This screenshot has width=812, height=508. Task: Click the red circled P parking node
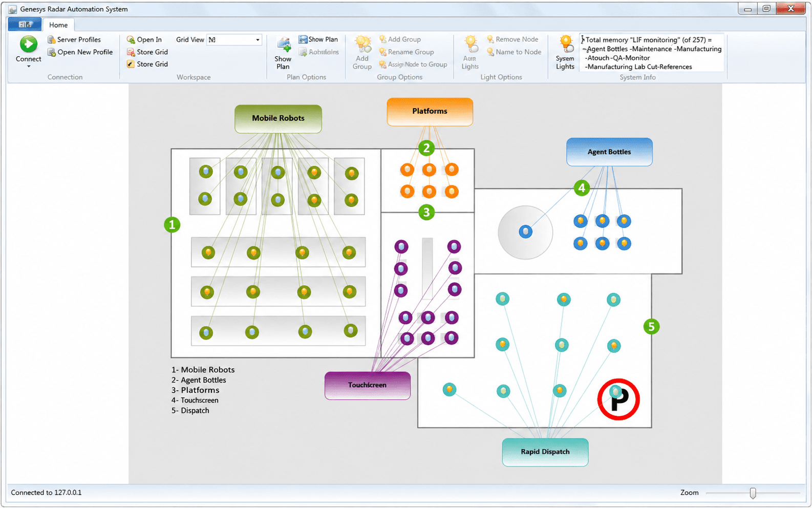click(x=618, y=399)
